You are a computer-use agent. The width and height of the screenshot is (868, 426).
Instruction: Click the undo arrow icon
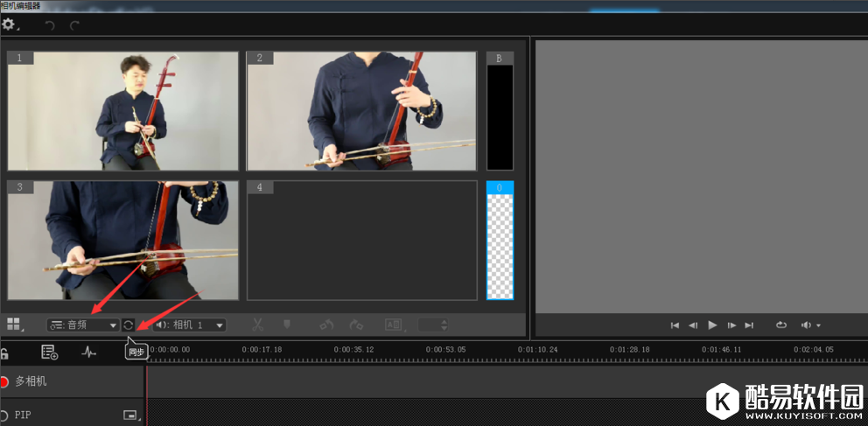point(50,26)
